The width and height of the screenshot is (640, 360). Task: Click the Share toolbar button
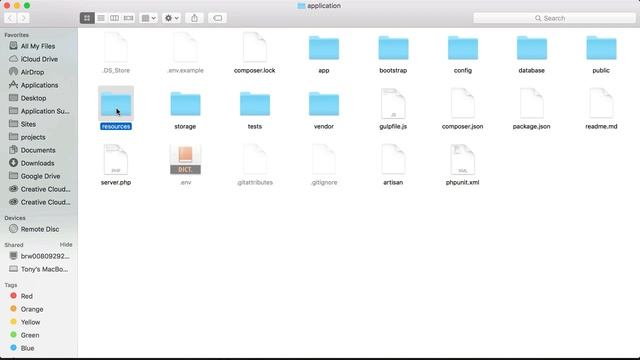[195, 18]
